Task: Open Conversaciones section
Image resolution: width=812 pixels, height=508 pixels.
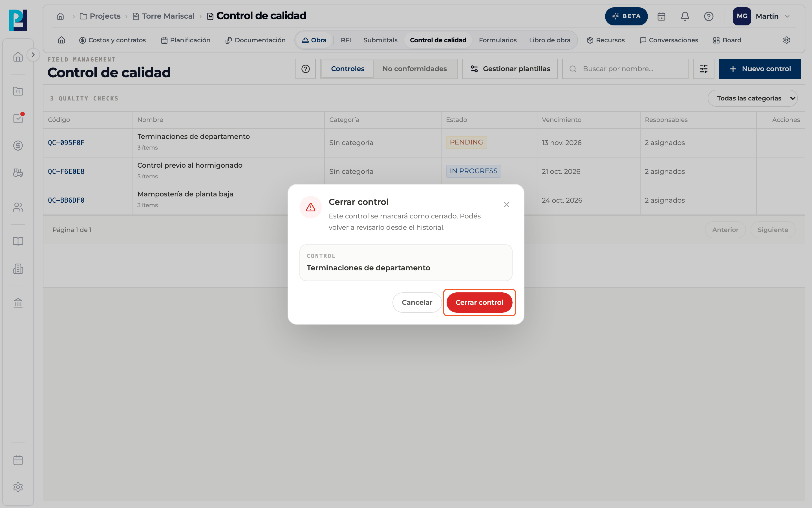Action: (x=669, y=40)
